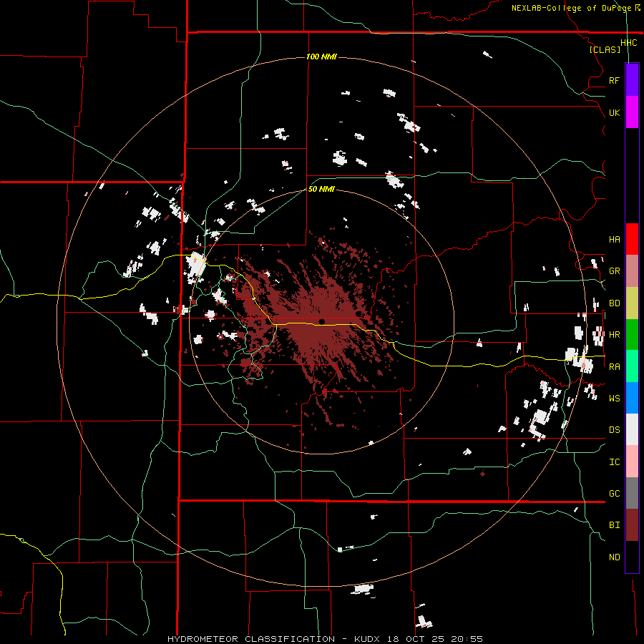Viewport: 644px width, 644px height.
Task: Click the HA red legend swatch
Action: tap(632, 239)
